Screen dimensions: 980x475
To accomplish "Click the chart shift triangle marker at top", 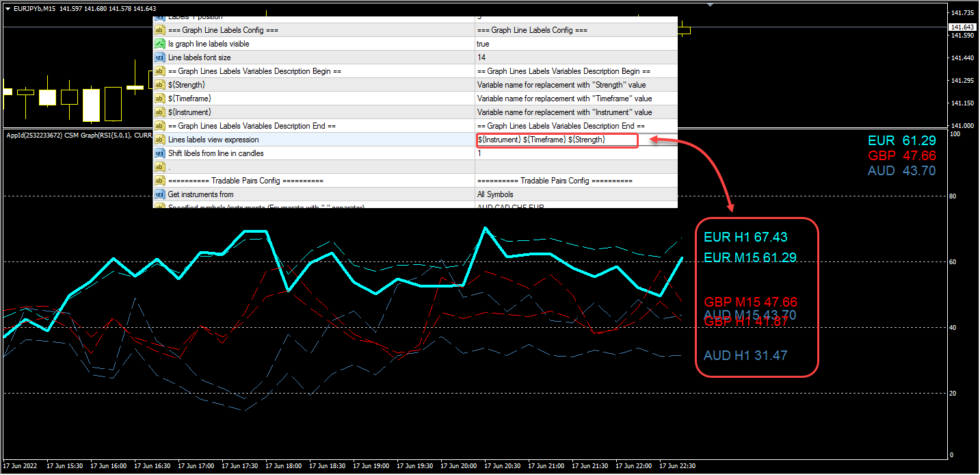I will [710, 4].
